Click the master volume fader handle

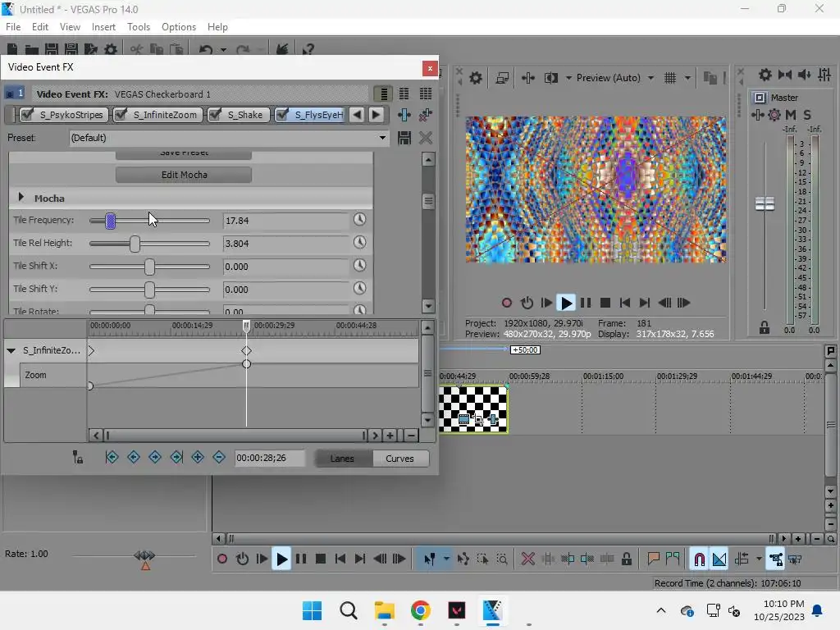(x=765, y=203)
